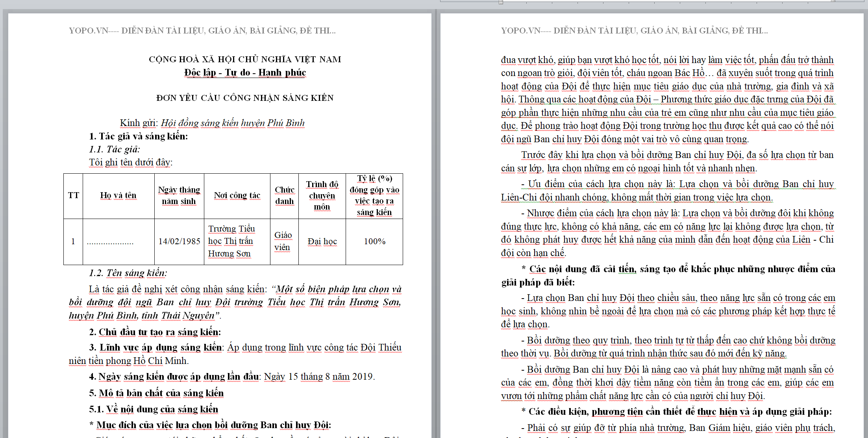Click the line - Lựa chọn Ban chỉ huy Đội theo chiều sâu

678,298
